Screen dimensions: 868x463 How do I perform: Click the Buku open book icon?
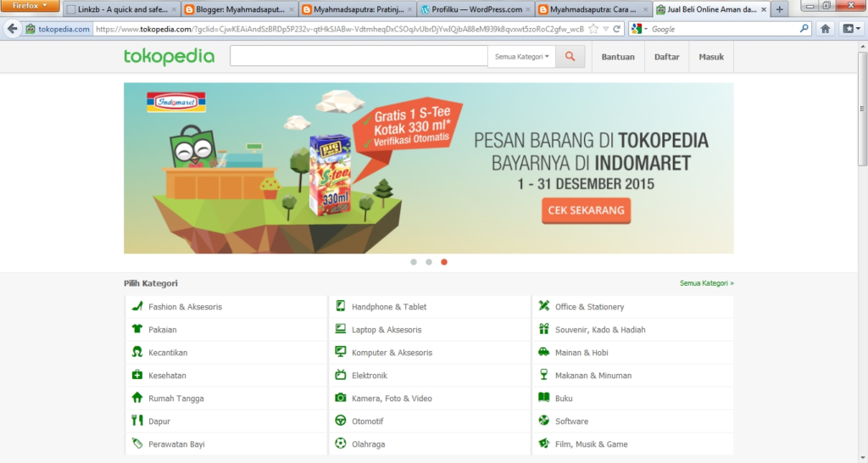coord(544,397)
